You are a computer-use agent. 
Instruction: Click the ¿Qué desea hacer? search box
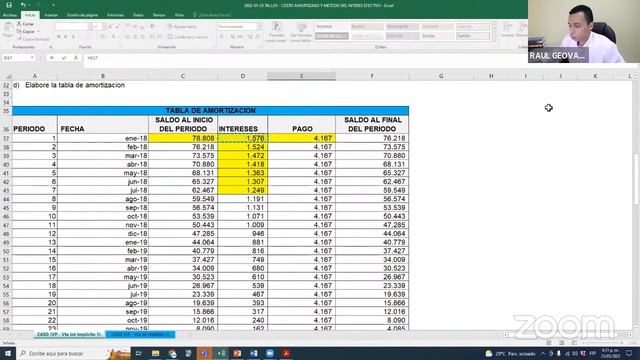point(212,15)
